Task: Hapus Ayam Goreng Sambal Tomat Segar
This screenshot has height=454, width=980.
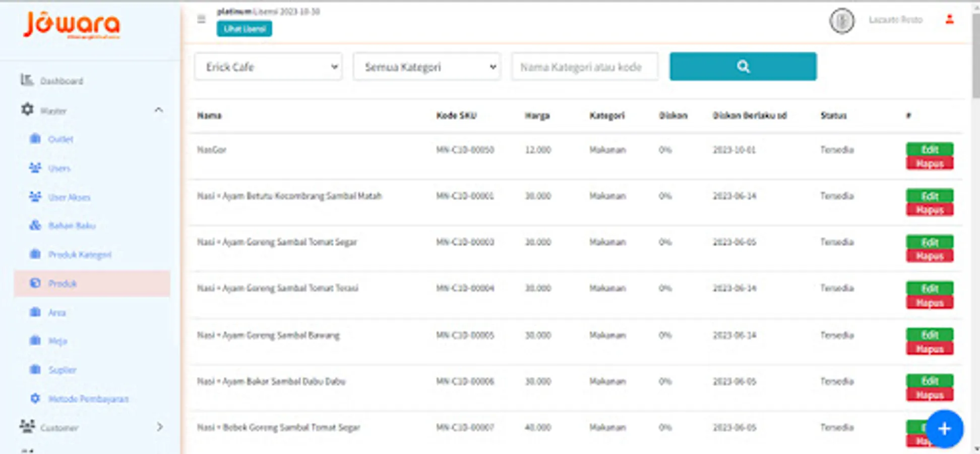Action: pyautogui.click(x=930, y=256)
